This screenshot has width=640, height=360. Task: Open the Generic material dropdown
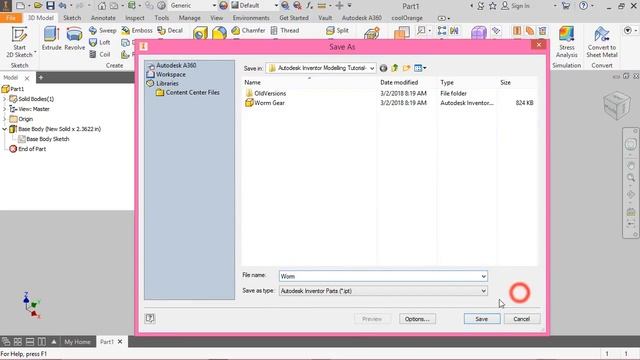pos(214,6)
